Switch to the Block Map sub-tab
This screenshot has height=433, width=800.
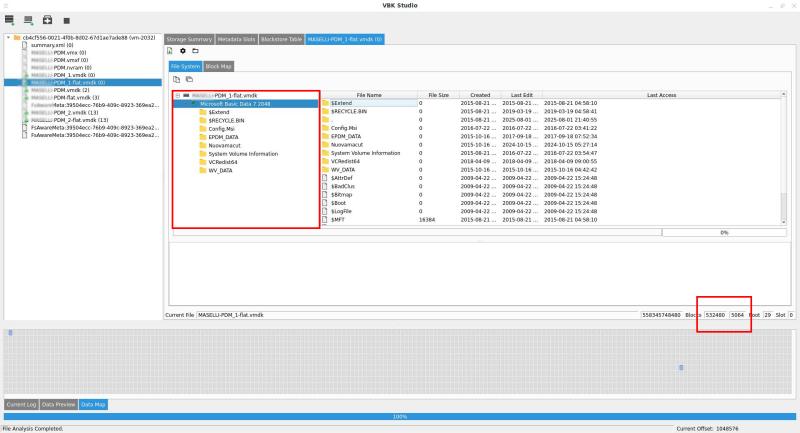pyautogui.click(x=218, y=66)
